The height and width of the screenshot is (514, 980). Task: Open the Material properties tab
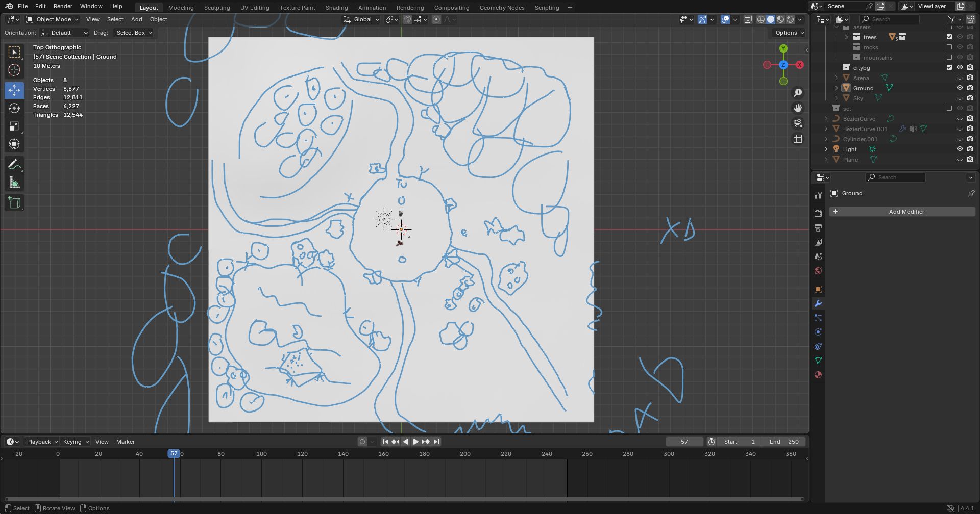pyautogui.click(x=818, y=375)
